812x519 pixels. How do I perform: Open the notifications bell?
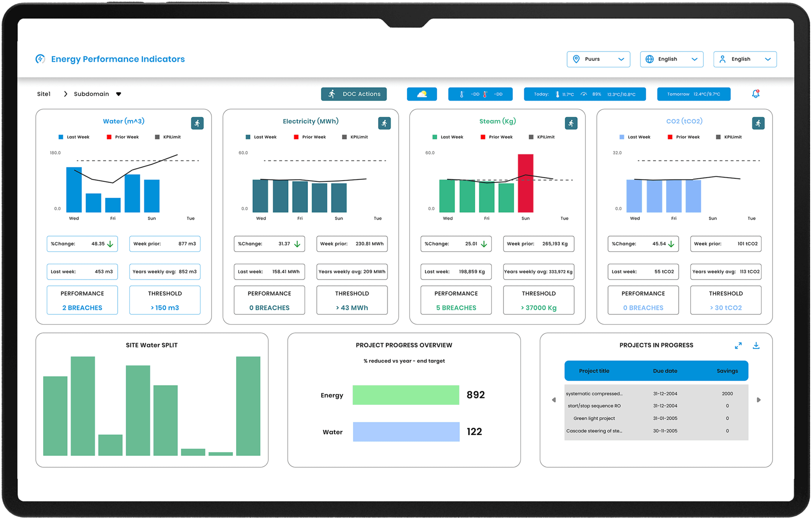756,94
